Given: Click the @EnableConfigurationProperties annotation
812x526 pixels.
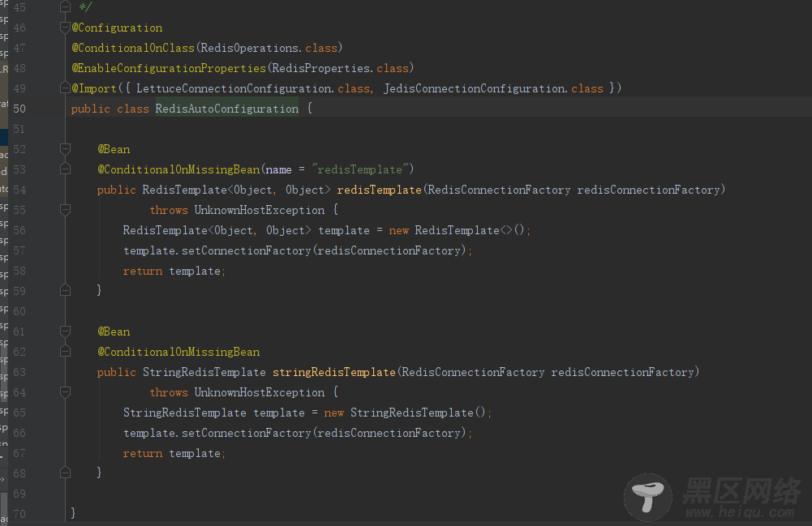Looking at the screenshot, I should click(x=169, y=68).
